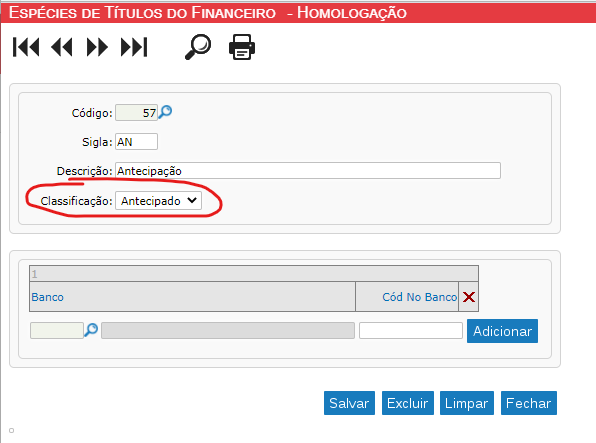The image size is (596, 443).
Task: Click the red X delete column icon
Action: click(x=469, y=297)
